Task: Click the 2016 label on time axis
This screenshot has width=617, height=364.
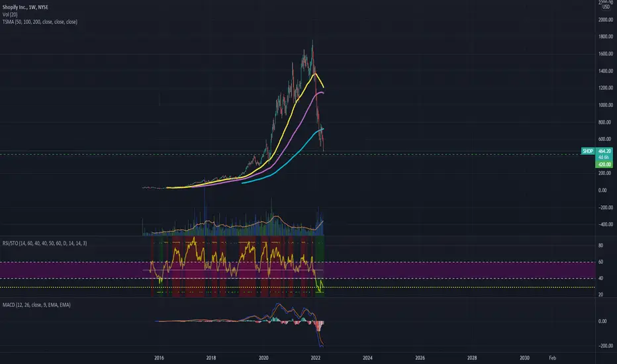Action: (159, 358)
